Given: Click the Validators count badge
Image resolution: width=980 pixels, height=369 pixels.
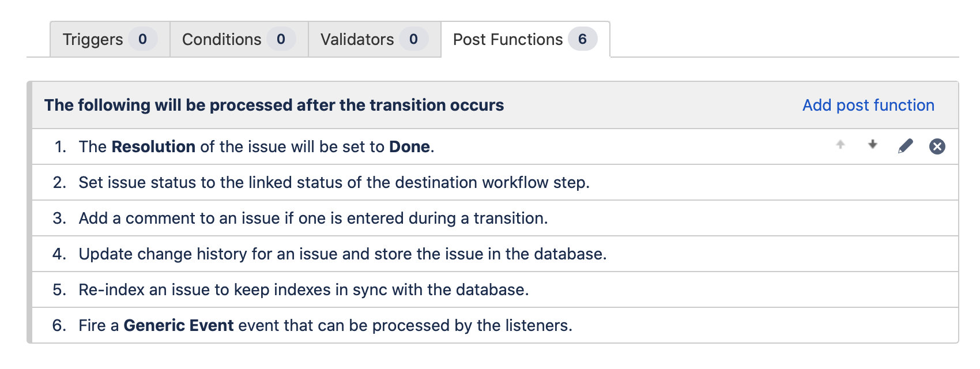Looking at the screenshot, I should (x=413, y=39).
